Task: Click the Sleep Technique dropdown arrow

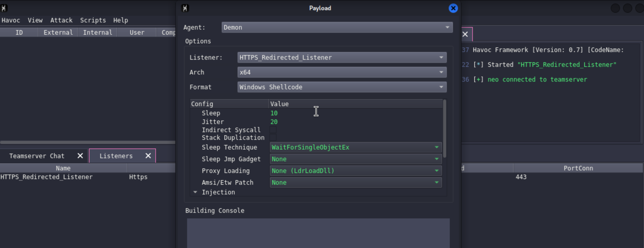Action: coord(436,147)
